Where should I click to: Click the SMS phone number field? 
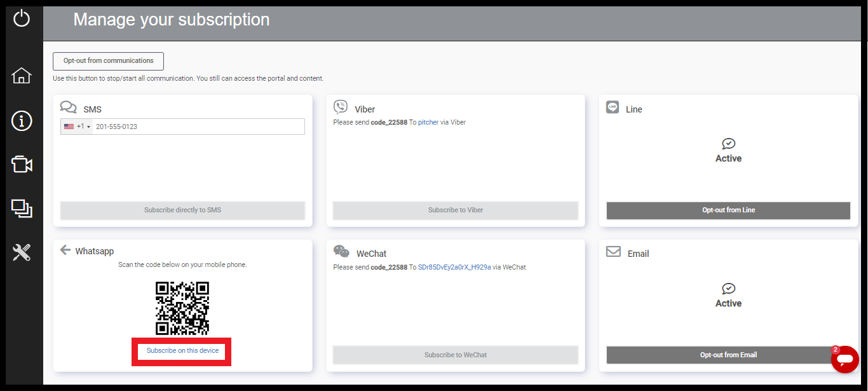click(197, 127)
